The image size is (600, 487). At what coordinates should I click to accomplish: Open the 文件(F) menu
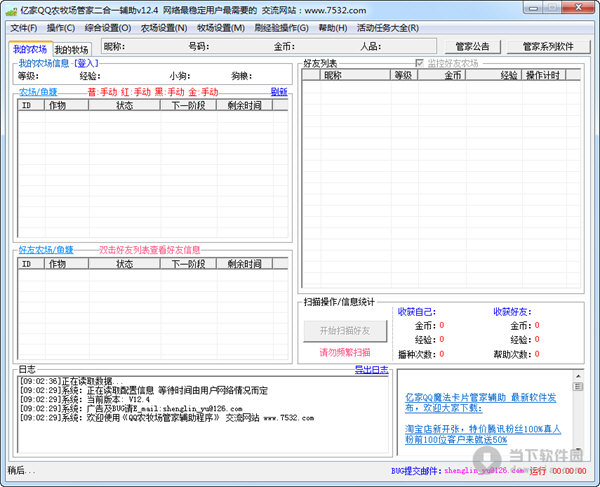tap(23, 27)
